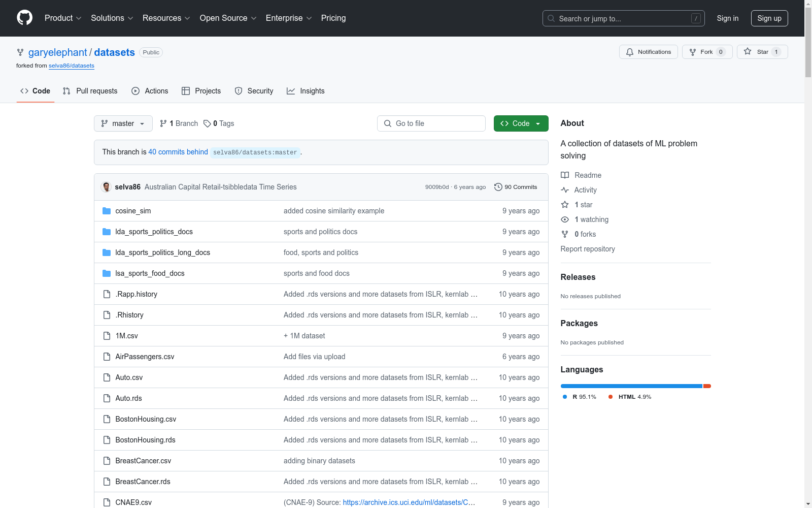This screenshot has width=812, height=508.
Task: Open commit message 'added cosine similarity example'
Action: click(334, 211)
